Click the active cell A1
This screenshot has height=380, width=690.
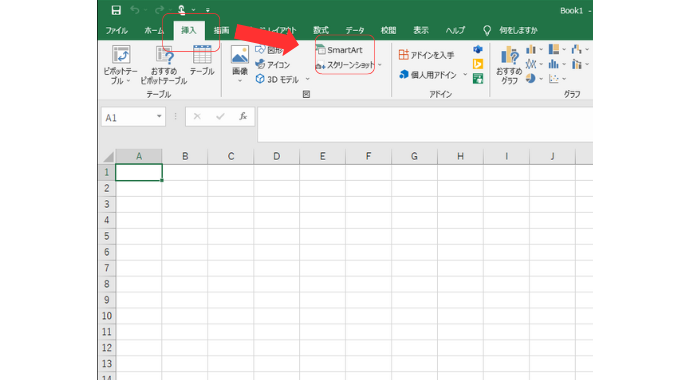click(x=139, y=172)
